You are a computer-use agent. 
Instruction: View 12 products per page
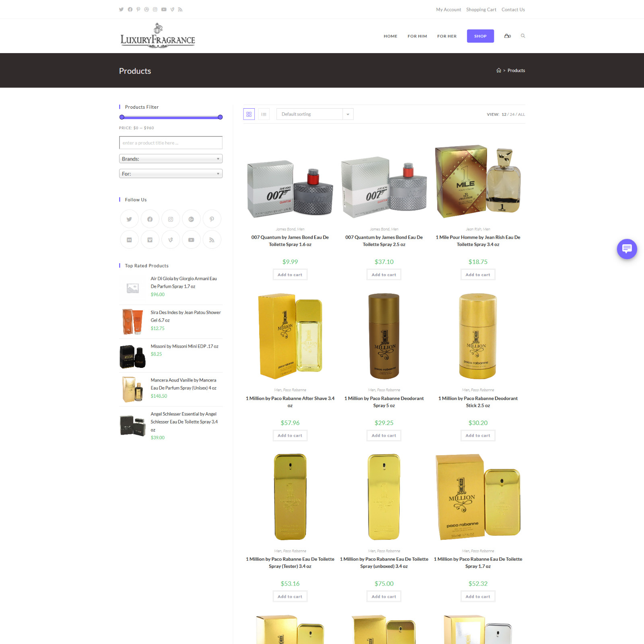click(504, 114)
